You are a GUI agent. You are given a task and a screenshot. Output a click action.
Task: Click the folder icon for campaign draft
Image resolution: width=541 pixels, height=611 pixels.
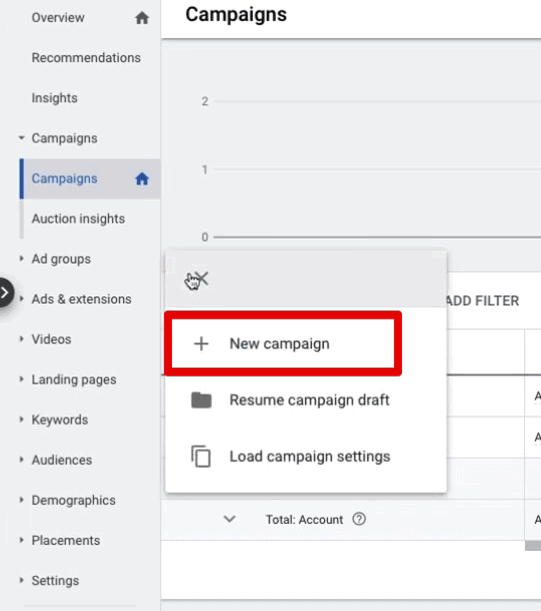(x=201, y=400)
